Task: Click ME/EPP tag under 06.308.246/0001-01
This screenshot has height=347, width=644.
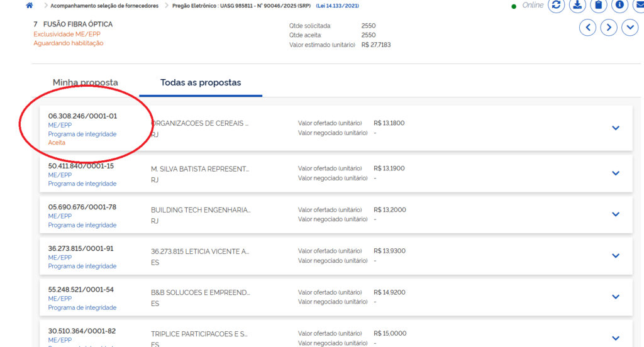Action: (x=60, y=125)
